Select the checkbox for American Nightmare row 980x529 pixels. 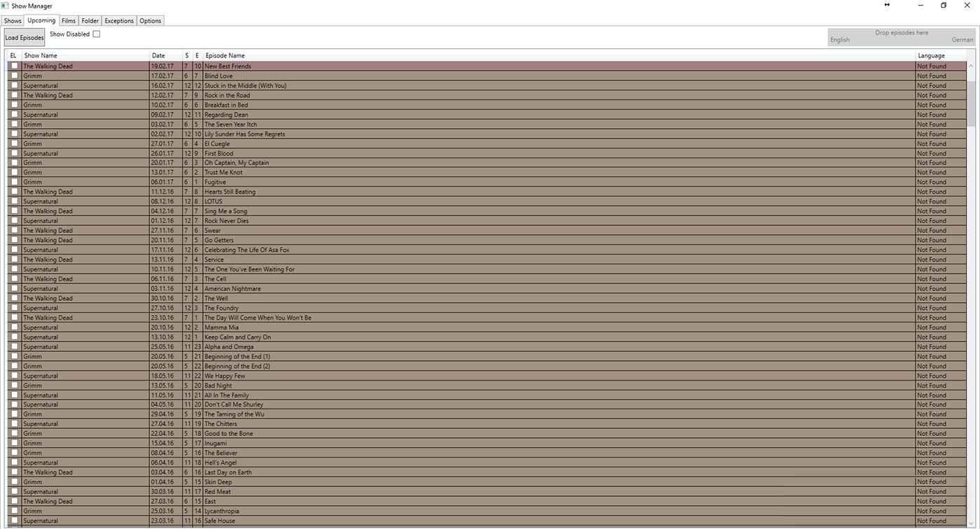pos(14,288)
